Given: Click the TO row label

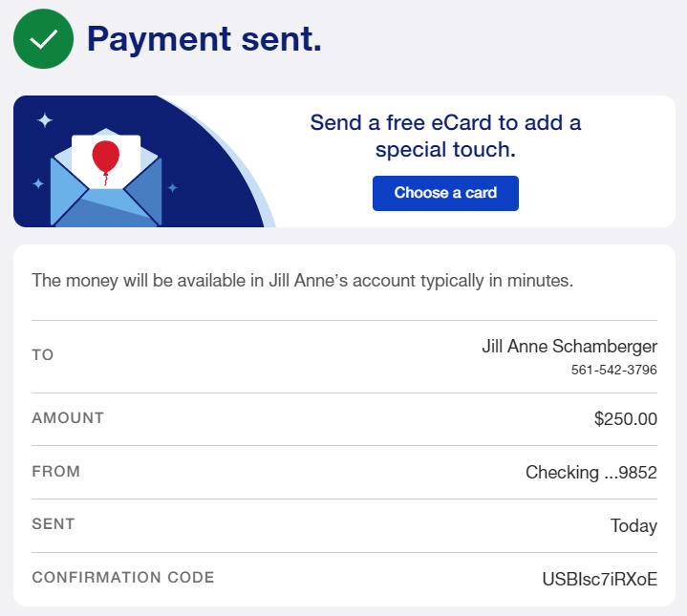Looking at the screenshot, I should coord(43,355).
